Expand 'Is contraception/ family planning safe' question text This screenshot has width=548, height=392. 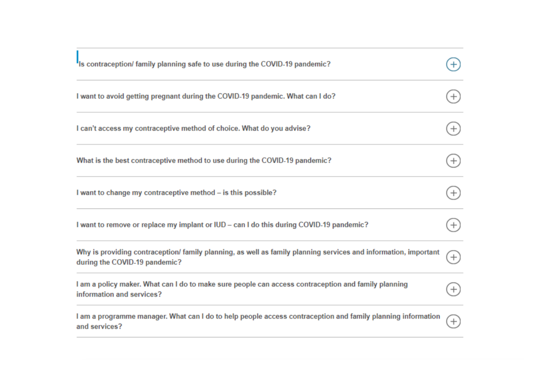point(204,64)
